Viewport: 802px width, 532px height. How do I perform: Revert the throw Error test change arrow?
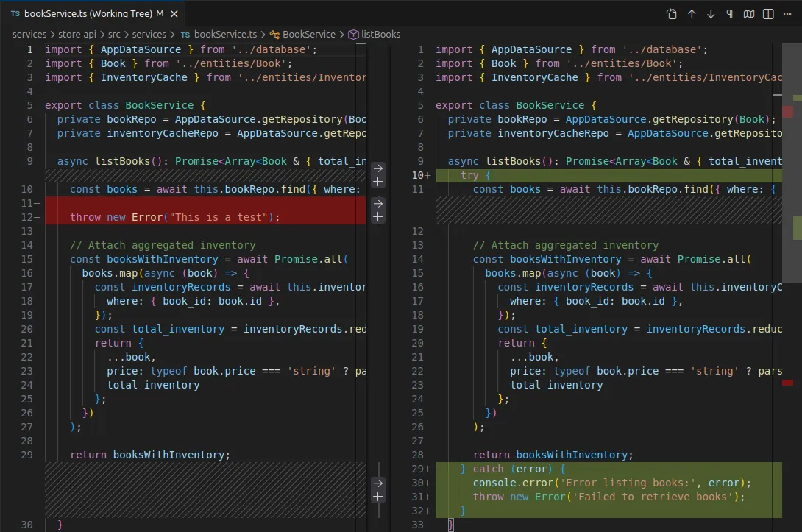pyautogui.click(x=378, y=203)
